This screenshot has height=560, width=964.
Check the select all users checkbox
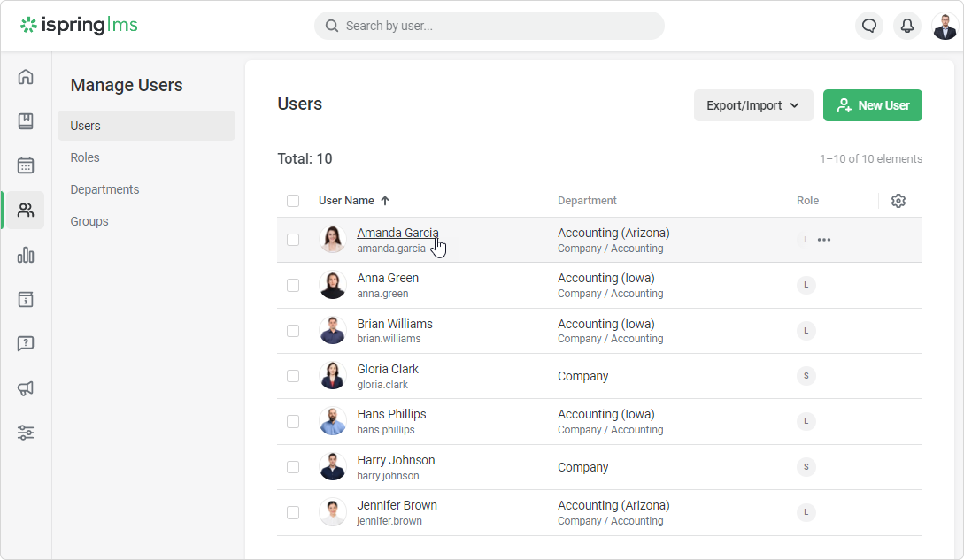pyautogui.click(x=293, y=201)
